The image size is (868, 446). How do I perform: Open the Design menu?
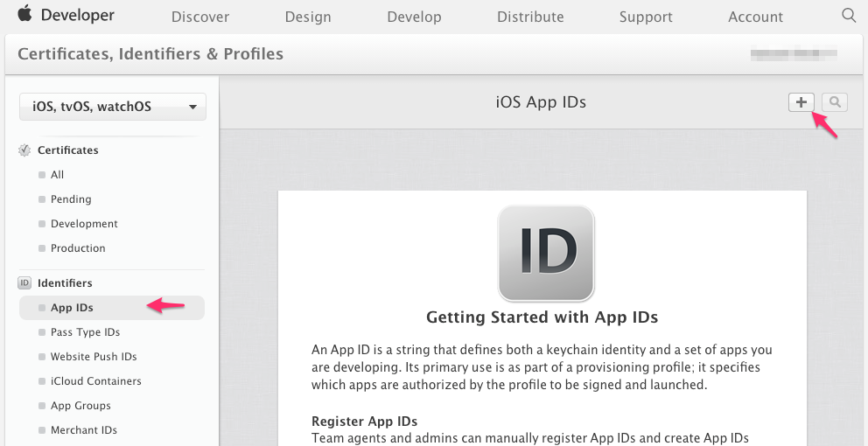pyautogui.click(x=308, y=17)
